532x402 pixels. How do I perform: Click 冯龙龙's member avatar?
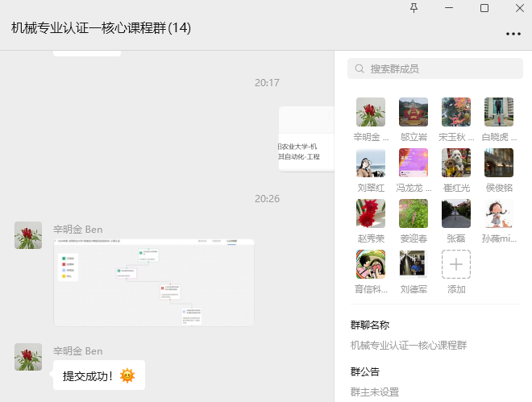coord(414,163)
